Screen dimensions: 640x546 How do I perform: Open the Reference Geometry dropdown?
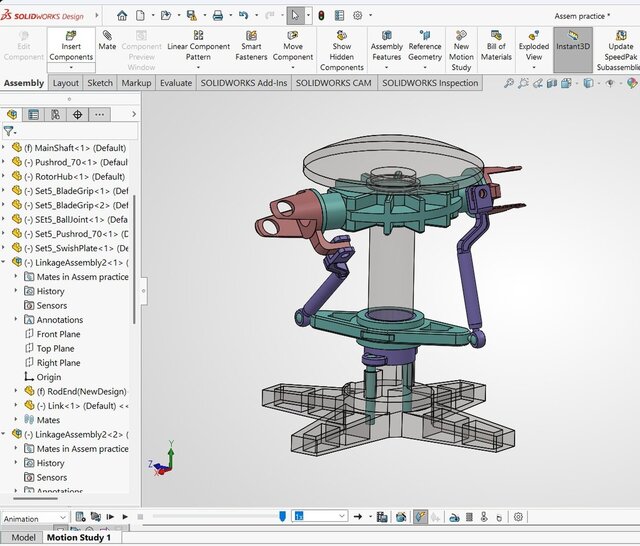pyautogui.click(x=425, y=68)
